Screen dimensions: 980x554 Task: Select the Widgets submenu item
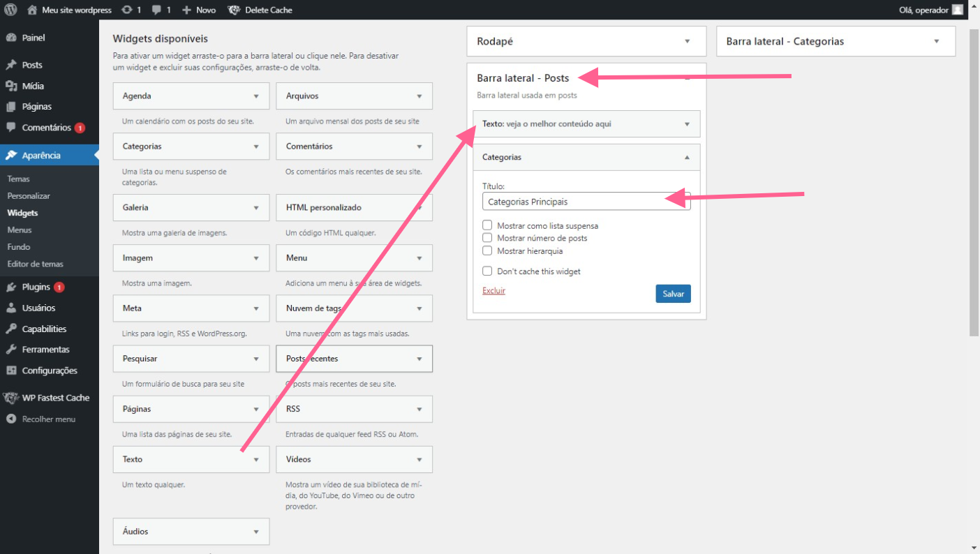(x=22, y=213)
